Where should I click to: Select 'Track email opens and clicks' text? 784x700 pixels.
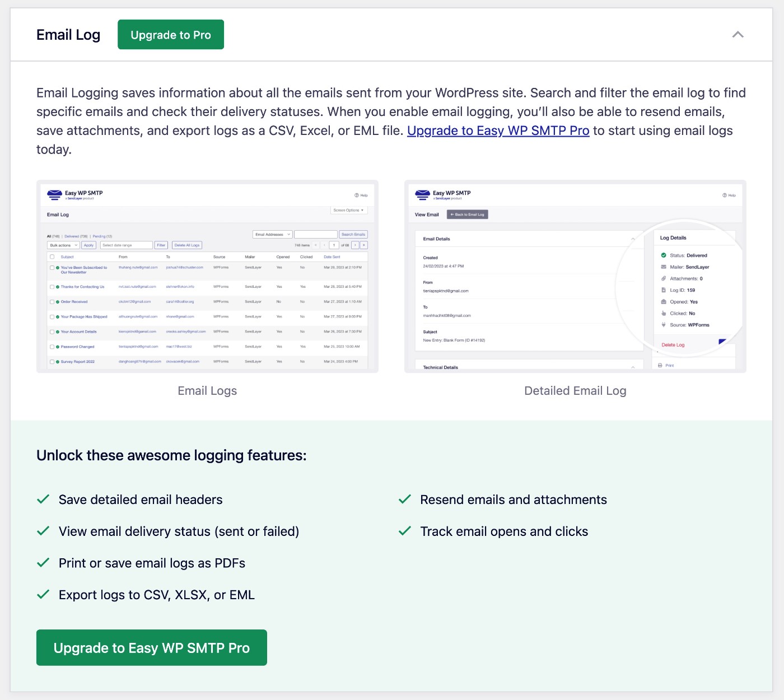504,531
